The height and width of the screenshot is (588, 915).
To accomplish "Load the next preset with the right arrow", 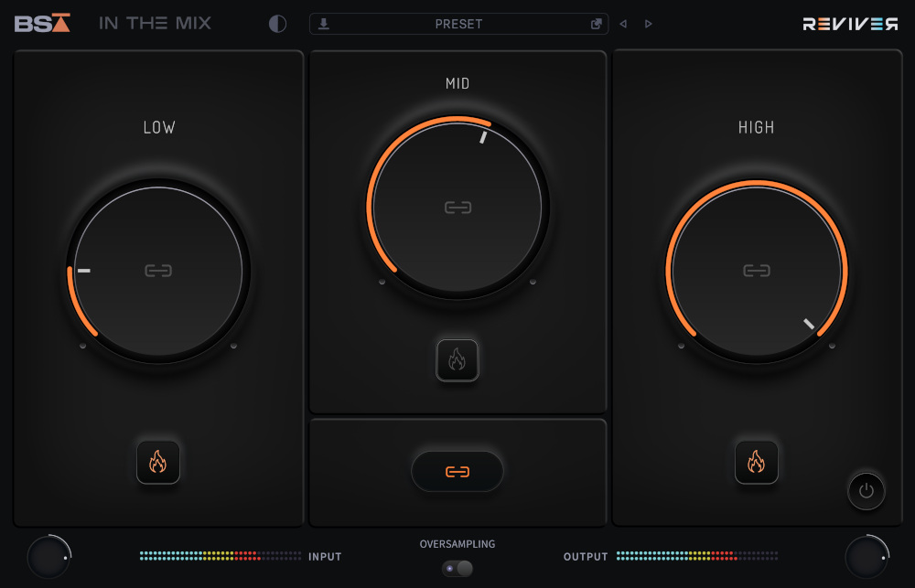I will click(x=648, y=23).
